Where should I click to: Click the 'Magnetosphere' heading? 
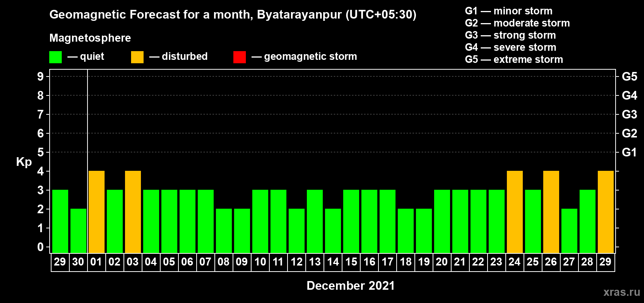pos(90,38)
